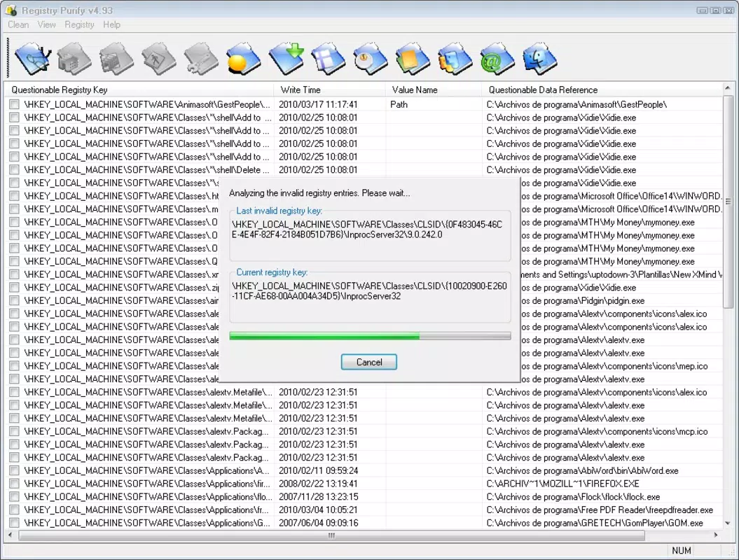Select the write time 2008/02/22 13:19:41 cell

pos(318,484)
